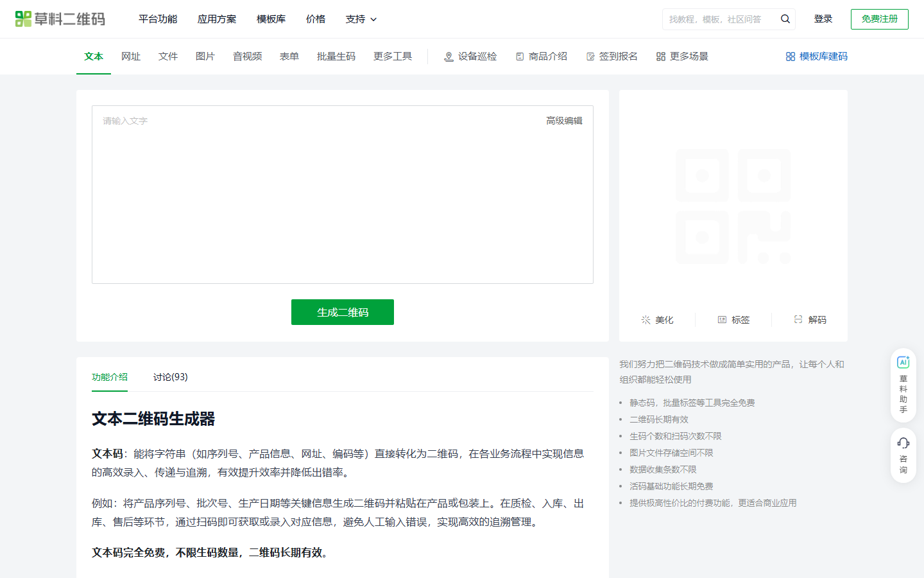Click the bold line 文本码完全免费

[212, 552]
